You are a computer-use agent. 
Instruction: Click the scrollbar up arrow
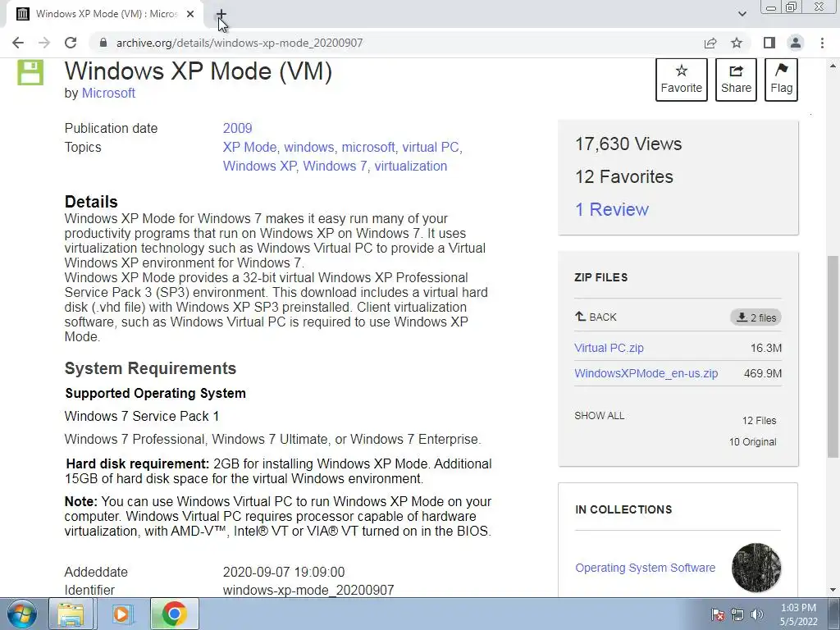tap(833, 66)
